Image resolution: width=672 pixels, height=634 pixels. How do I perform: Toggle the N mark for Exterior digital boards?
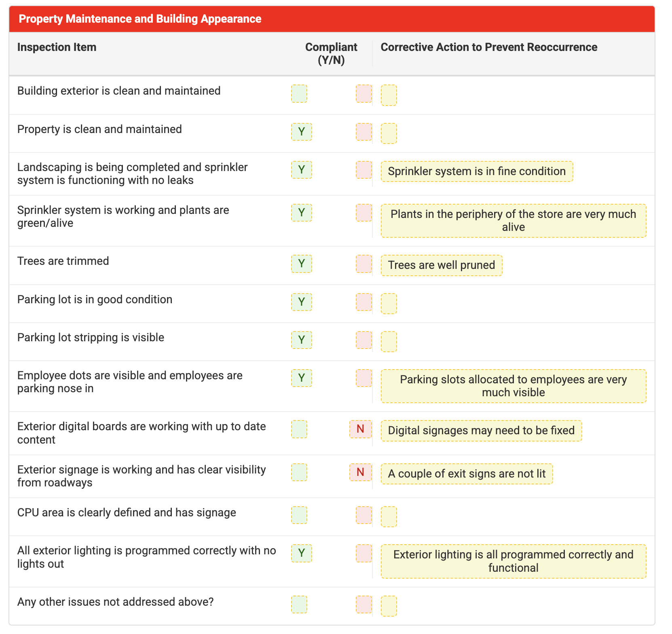coord(360,429)
